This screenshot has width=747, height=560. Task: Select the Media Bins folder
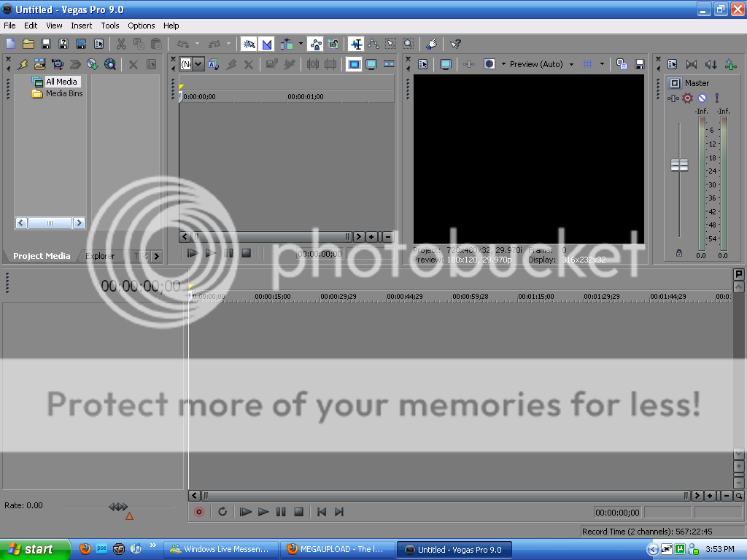pyautogui.click(x=63, y=93)
